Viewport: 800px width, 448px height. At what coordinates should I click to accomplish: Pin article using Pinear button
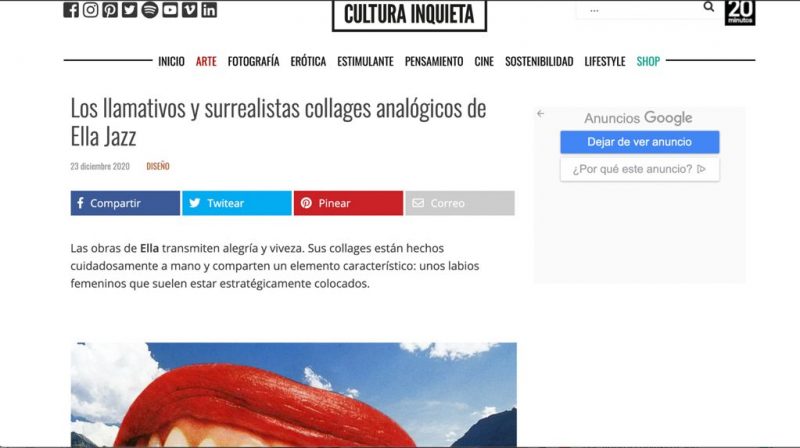(348, 203)
